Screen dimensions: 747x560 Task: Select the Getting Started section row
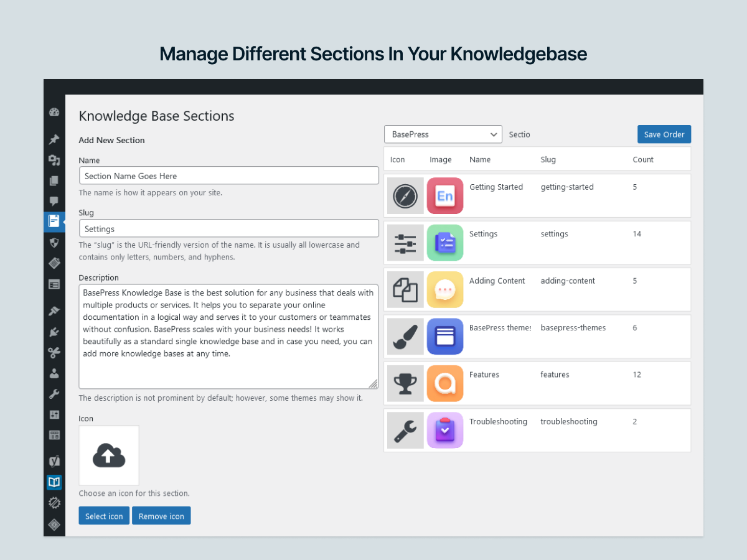point(537,196)
